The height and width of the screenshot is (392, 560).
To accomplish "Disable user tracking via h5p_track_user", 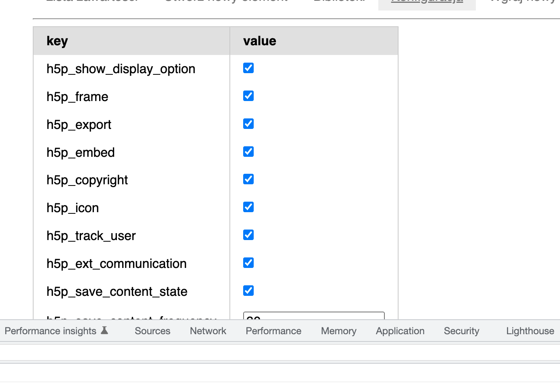I will pyautogui.click(x=248, y=235).
